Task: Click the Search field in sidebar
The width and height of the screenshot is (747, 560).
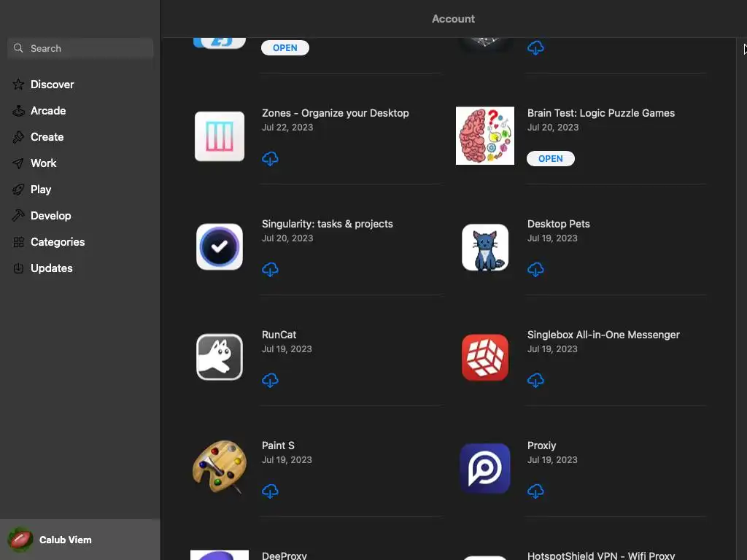Action: [x=80, y=48]
